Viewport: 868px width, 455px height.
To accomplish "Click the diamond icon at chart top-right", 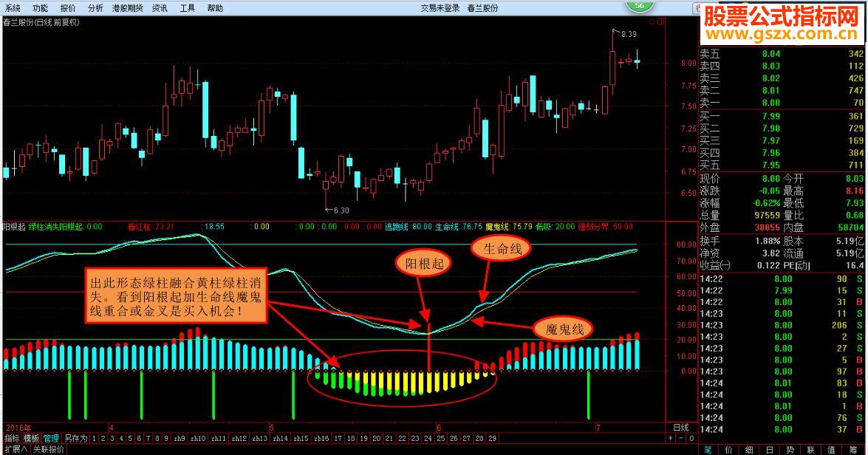I will [x=652, y=21].
